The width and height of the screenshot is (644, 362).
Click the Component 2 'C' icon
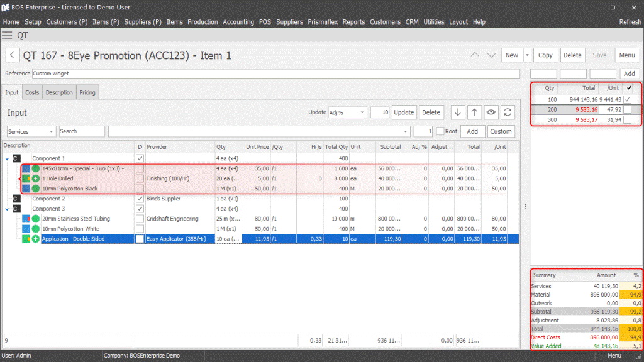(x=16, y=199)
